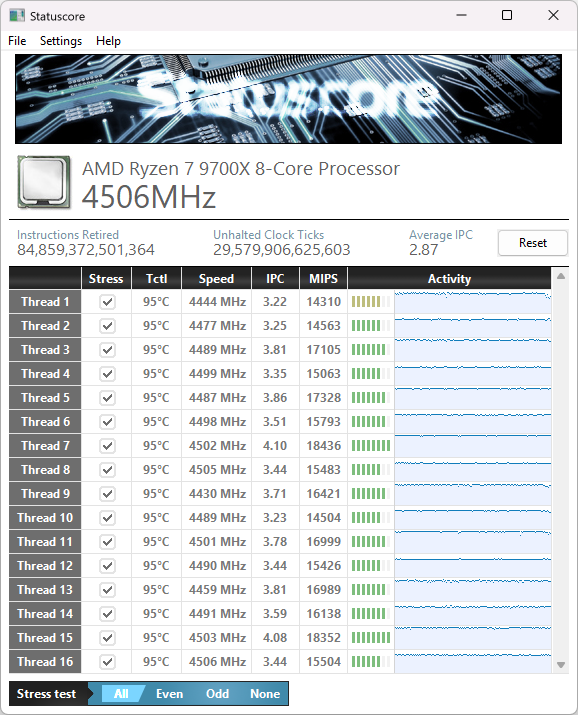Toggle the Stress checkbox for Thread 8

108,470
